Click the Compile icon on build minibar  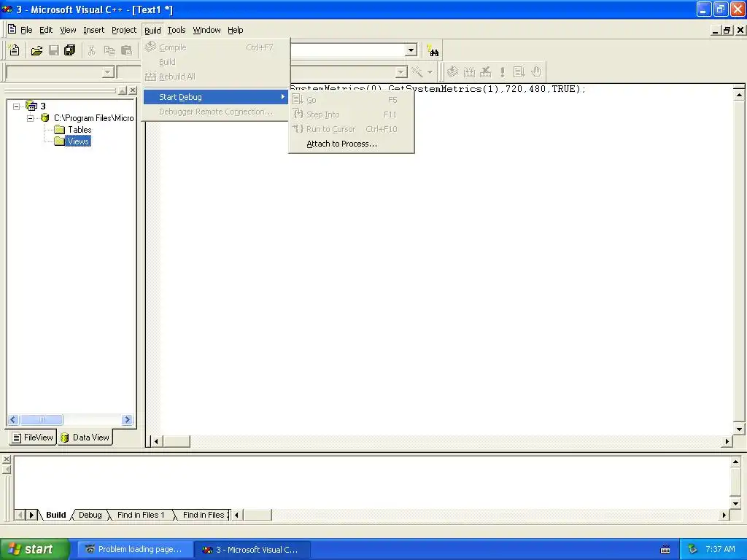[452, 72]
